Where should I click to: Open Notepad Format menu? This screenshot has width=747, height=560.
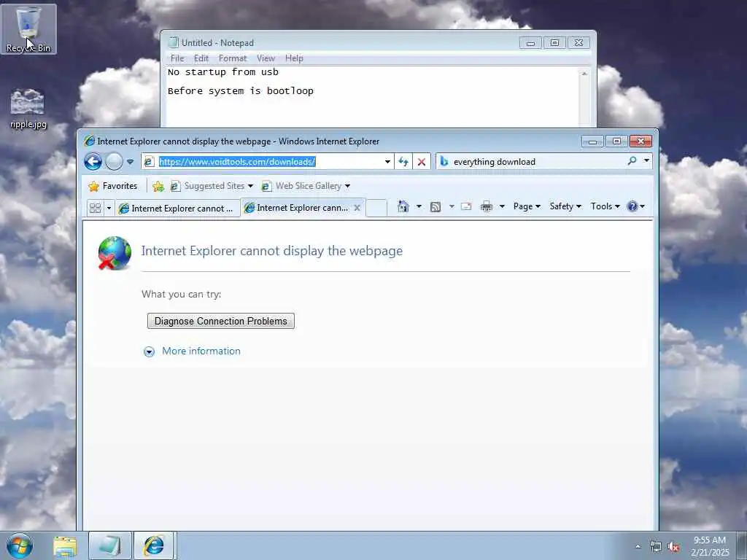click(233, 58)
